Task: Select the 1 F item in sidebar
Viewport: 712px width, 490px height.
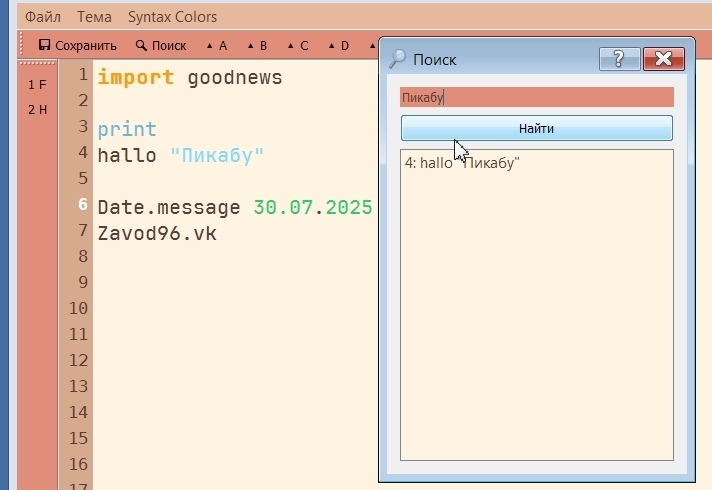Action: coord(37,84)
